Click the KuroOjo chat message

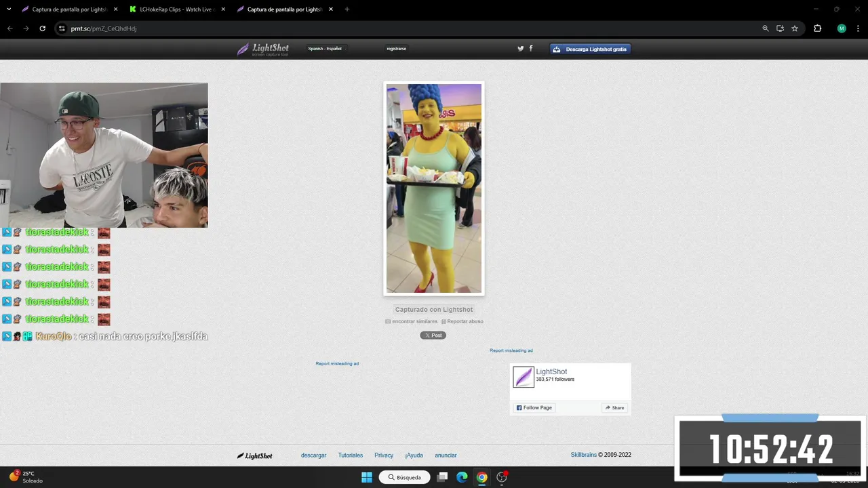pyautogui.click(x=105, y=336)
